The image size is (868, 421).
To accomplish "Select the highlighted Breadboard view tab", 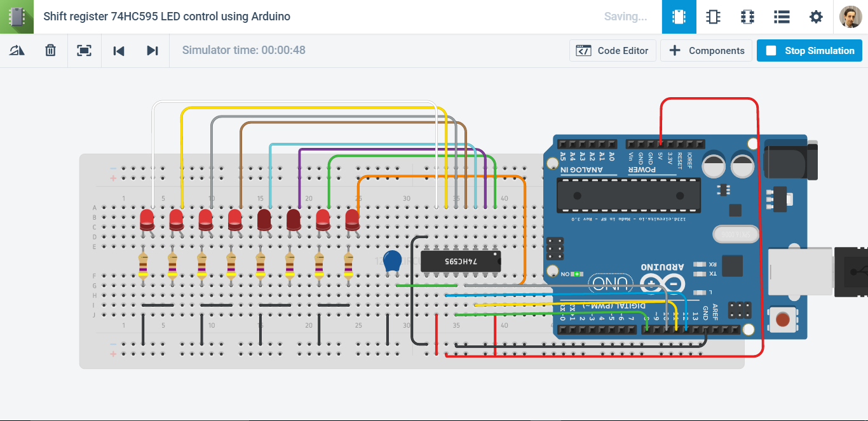I will (679, 17).
